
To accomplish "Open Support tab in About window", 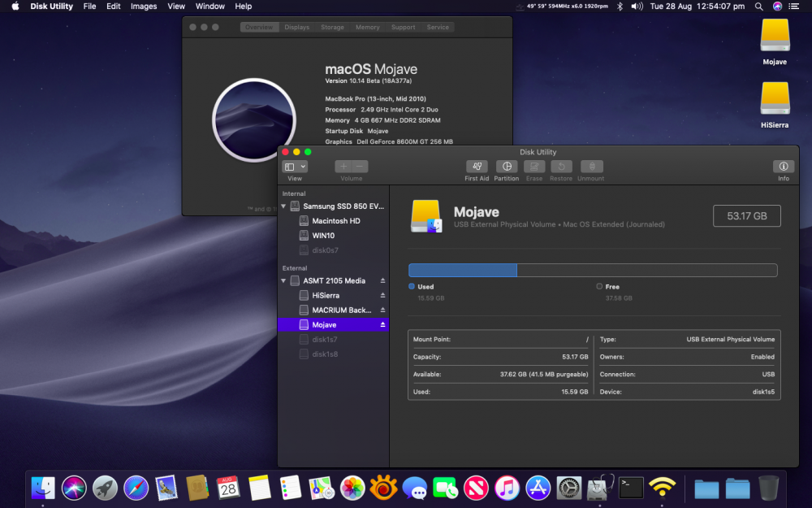I will (x=404, y=27).
